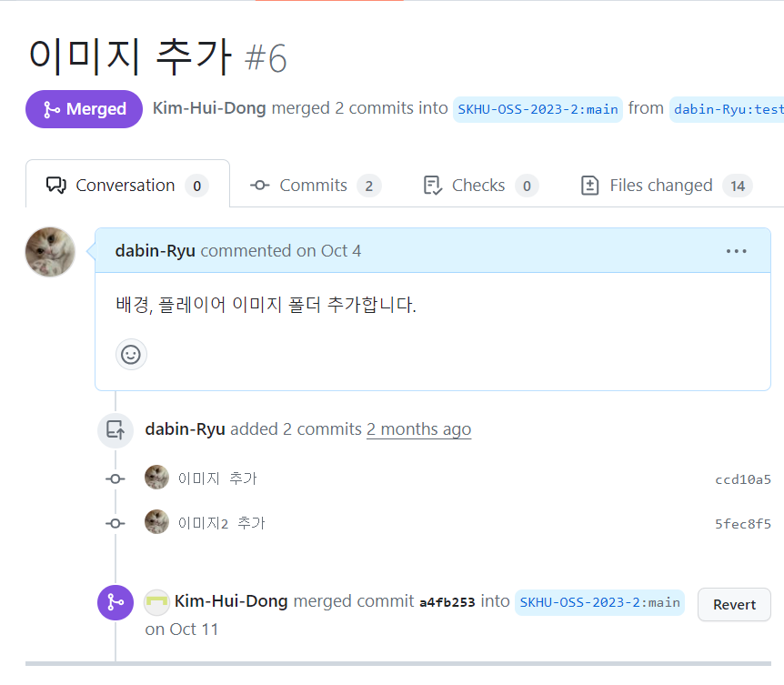
Task: Click dabin-Ryu's avatar thumbnail
Action: point(50,250)
